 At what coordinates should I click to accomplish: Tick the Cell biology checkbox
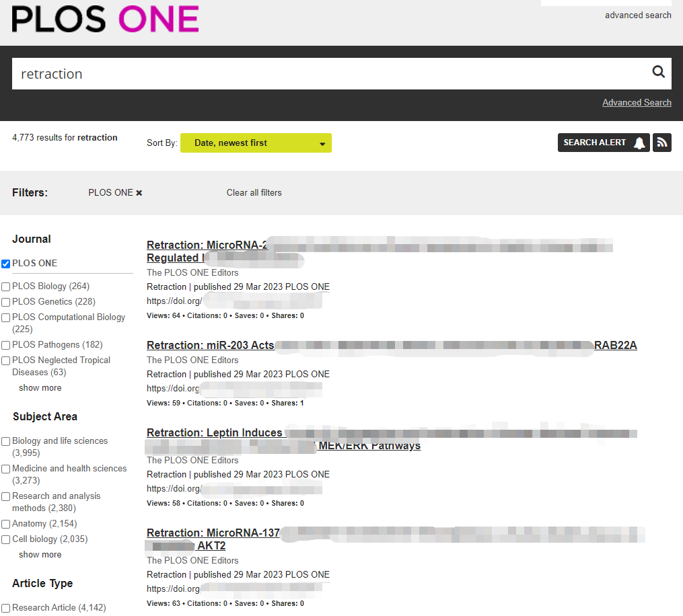click(5, 540)
